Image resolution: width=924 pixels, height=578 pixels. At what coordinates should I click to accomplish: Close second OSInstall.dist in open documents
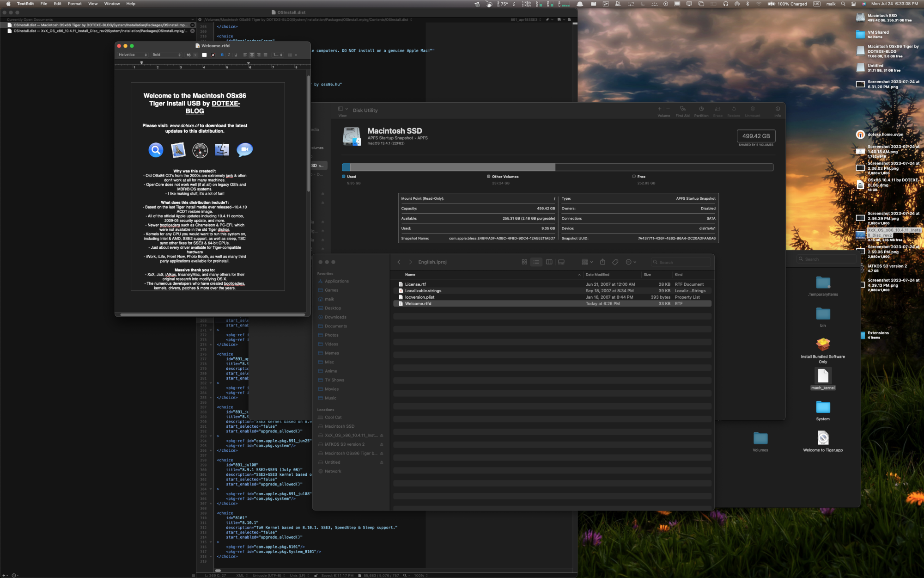(193, 31)
